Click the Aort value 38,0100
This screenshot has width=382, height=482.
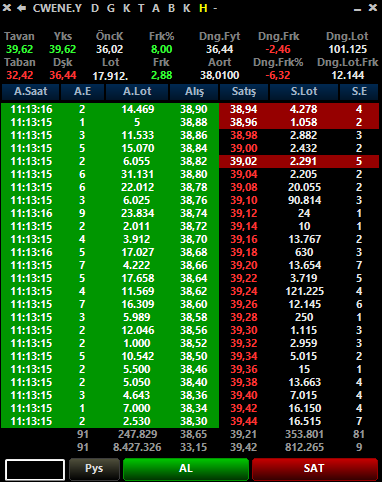[220, 75]
